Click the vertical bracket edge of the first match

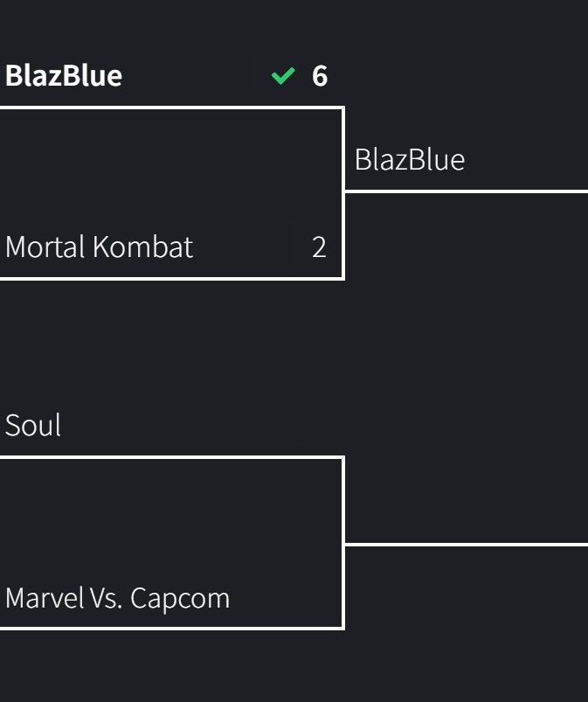(343, 193)
